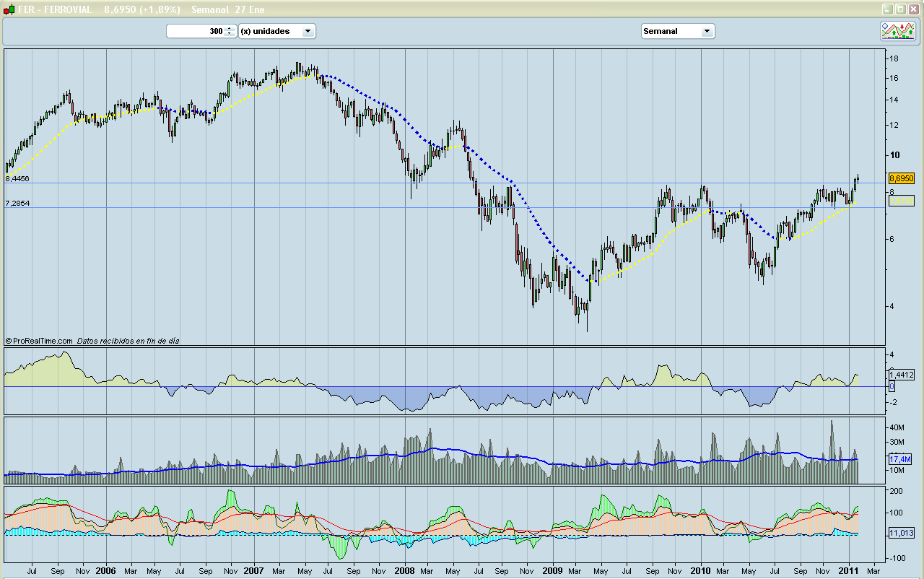Click the 200 level on bottom indicator scale

896,492
